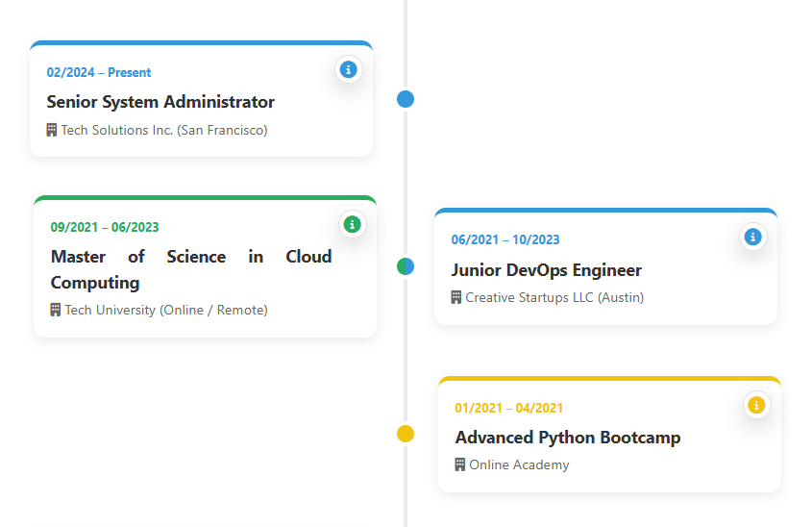Click the top blue timeline dot
Screen dimensions: 812x527
point(406,98)
